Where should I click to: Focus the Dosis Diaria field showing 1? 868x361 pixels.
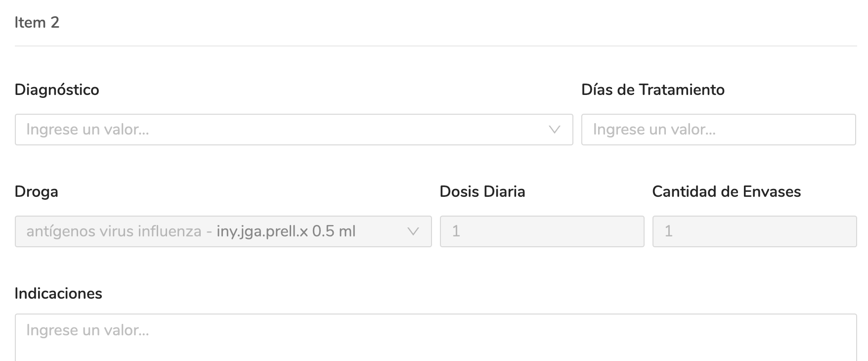[541, 231]
